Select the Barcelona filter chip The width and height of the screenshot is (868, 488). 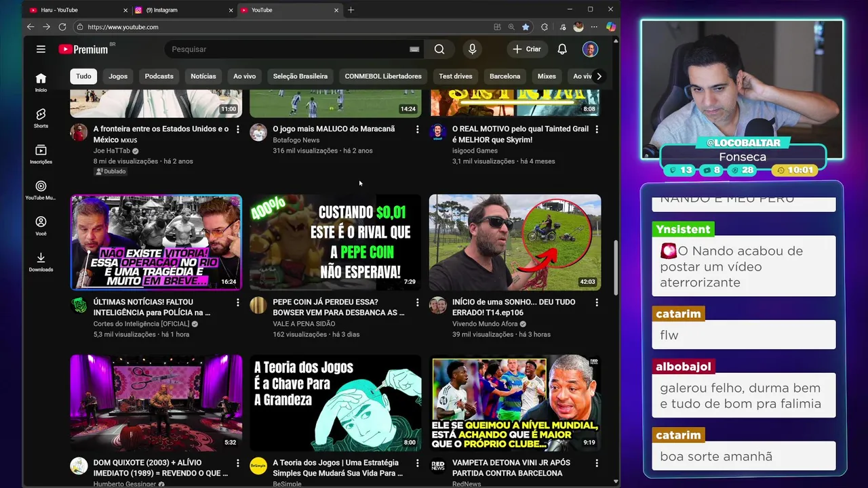coord(505,76)
